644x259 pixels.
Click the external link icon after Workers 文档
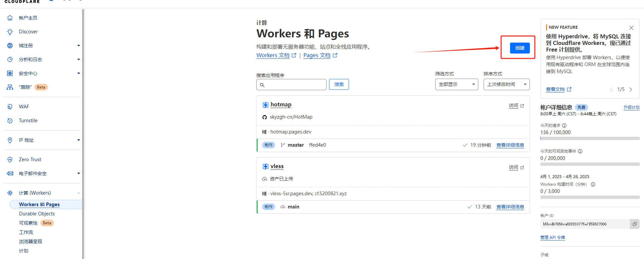coord(294,55)
